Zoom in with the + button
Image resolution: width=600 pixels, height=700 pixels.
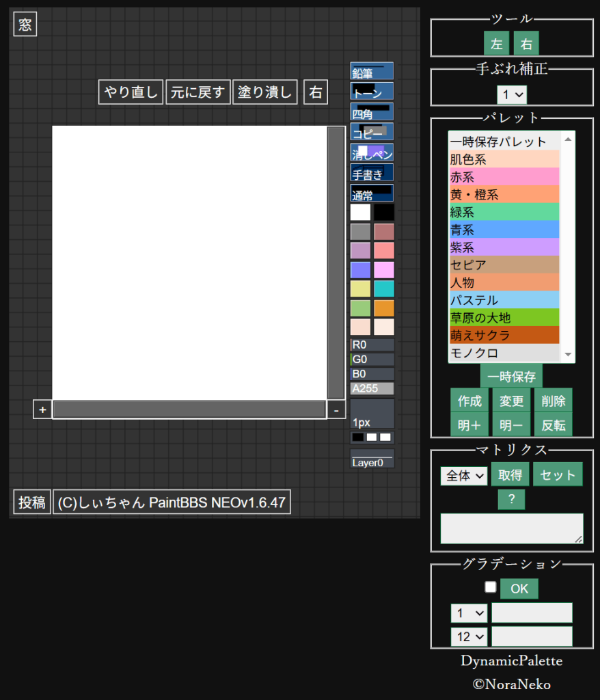click(42, 409)
